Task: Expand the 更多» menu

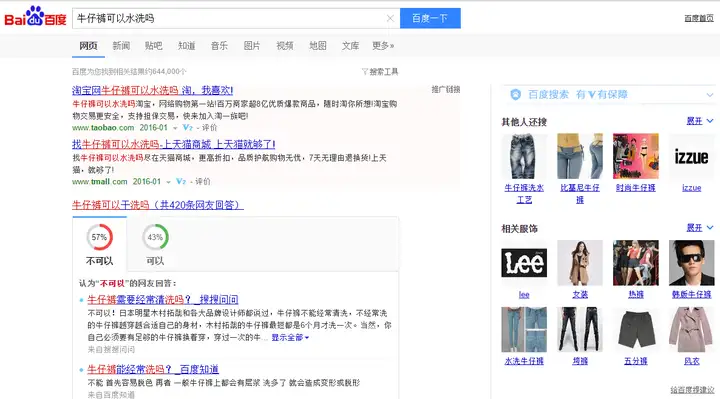Action: tap(383, 45)
